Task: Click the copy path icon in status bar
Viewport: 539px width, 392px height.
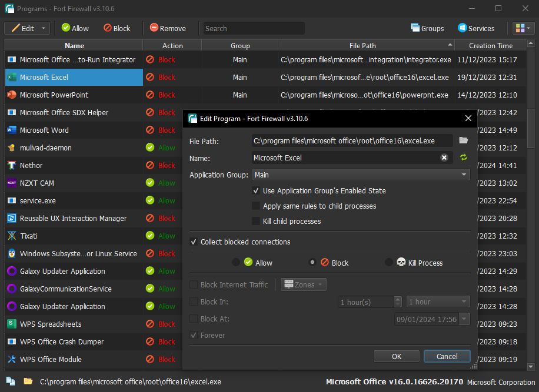Action: point(11,381)
